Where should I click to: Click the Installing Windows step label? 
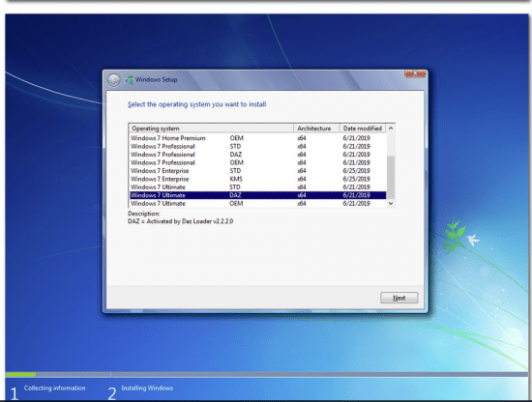pos(147,388)
